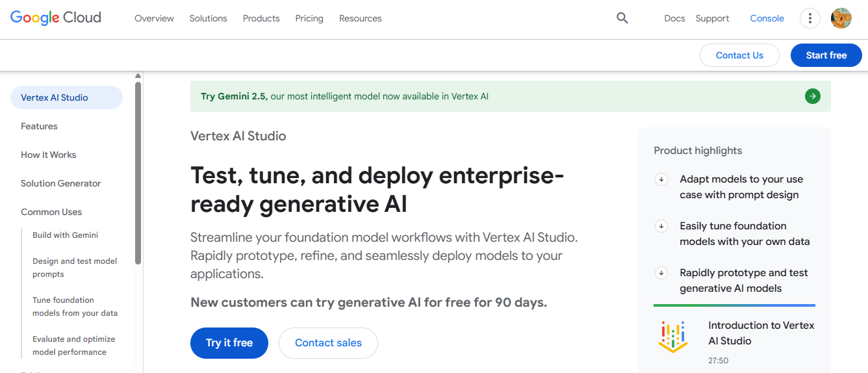The image size is (868, 373).
Task: Open the Docs link
Action: tap(674, 18)
